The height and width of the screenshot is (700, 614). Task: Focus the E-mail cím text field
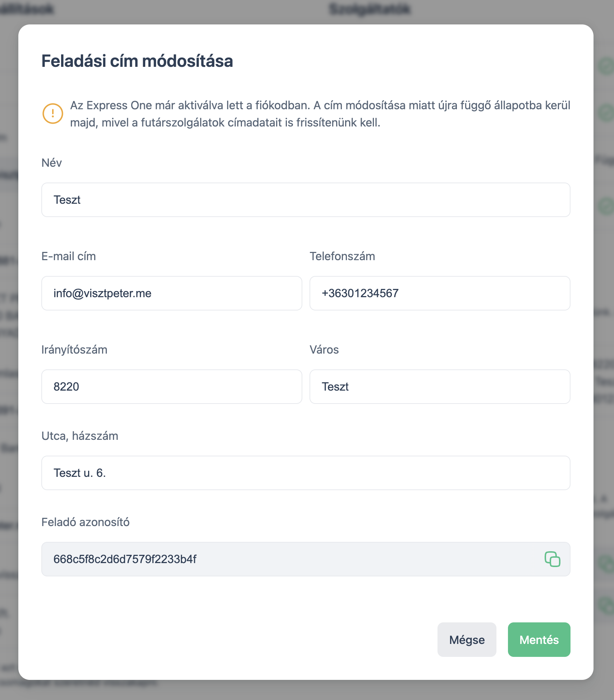171,293
